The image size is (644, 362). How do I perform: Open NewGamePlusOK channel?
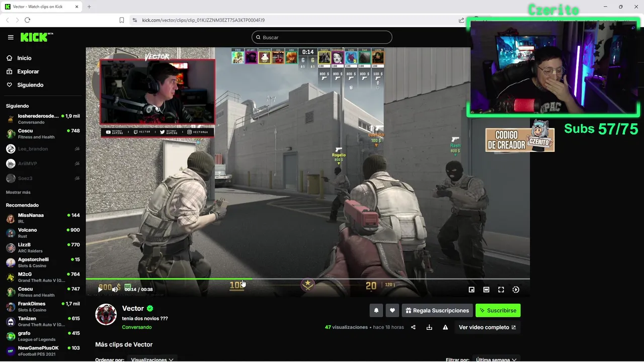click(x=43, y=351)
